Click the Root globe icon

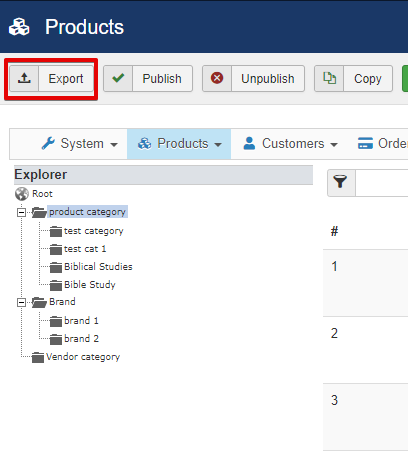[22, 194]
